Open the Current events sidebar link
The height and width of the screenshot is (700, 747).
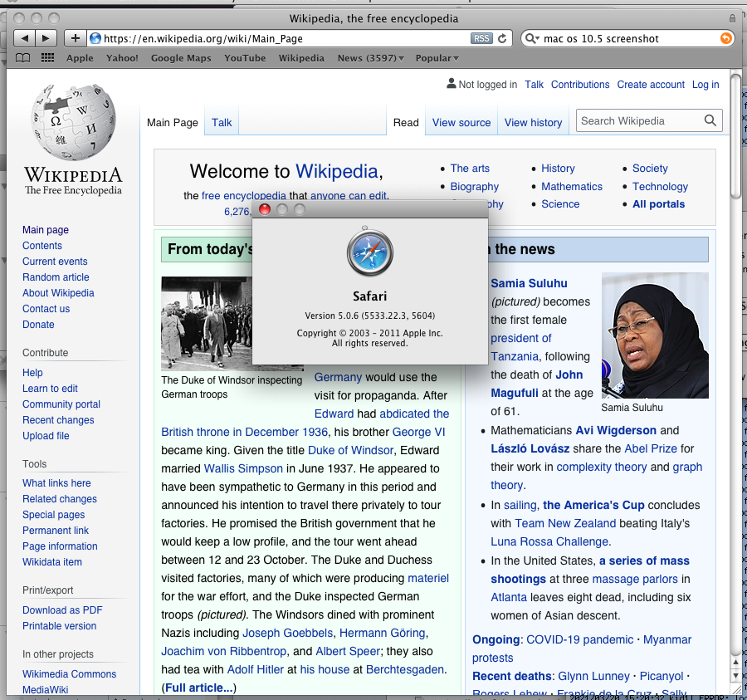pyautogui.click(x=55, y=261)
